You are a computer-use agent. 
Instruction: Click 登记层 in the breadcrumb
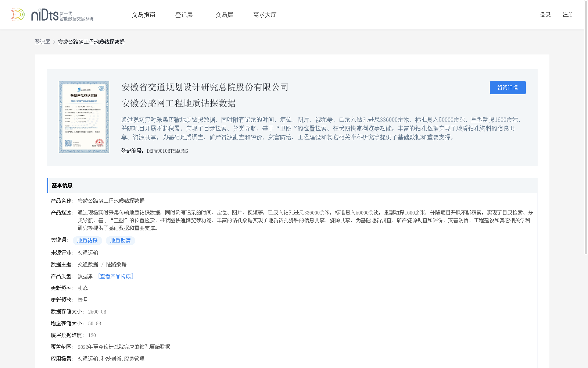coord(42,42)
